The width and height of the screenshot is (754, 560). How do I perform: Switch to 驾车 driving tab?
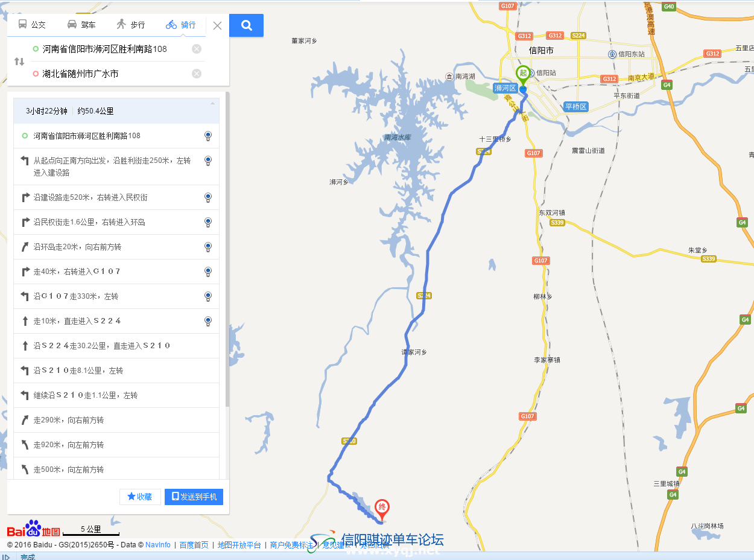[x=81, y=25]
